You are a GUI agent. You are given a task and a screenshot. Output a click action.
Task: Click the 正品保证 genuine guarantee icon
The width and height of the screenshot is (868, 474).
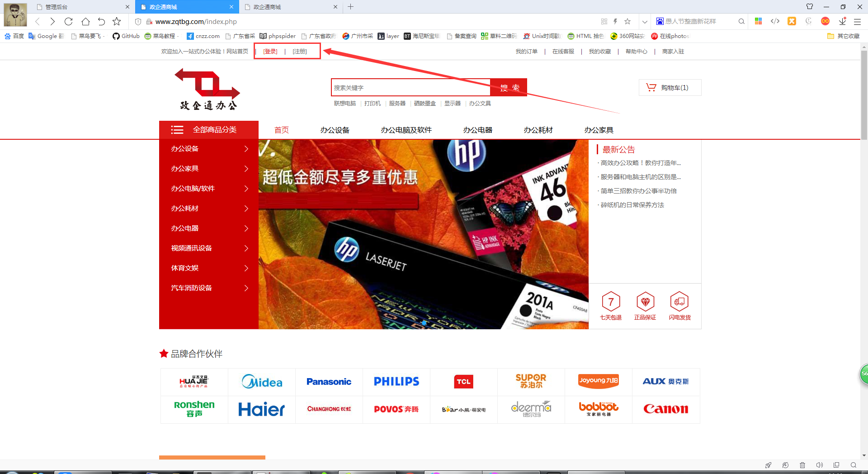(x=645, y=302)
